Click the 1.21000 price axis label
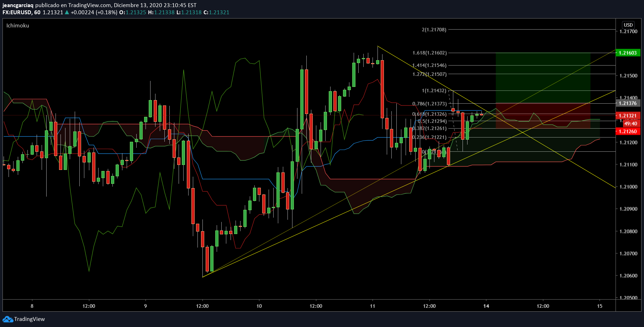 coord(628,187)
